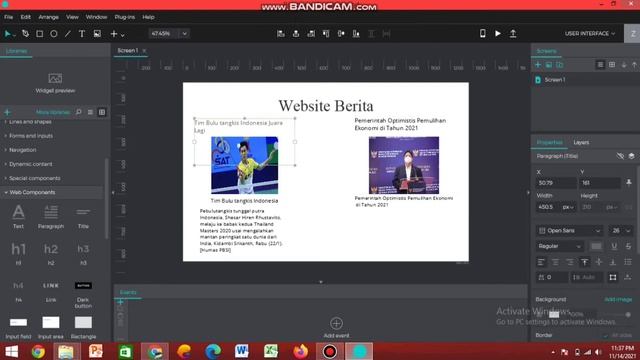Toggle strikethrough text formatting
The image size is (640, 360).
(x=628, y=246)
